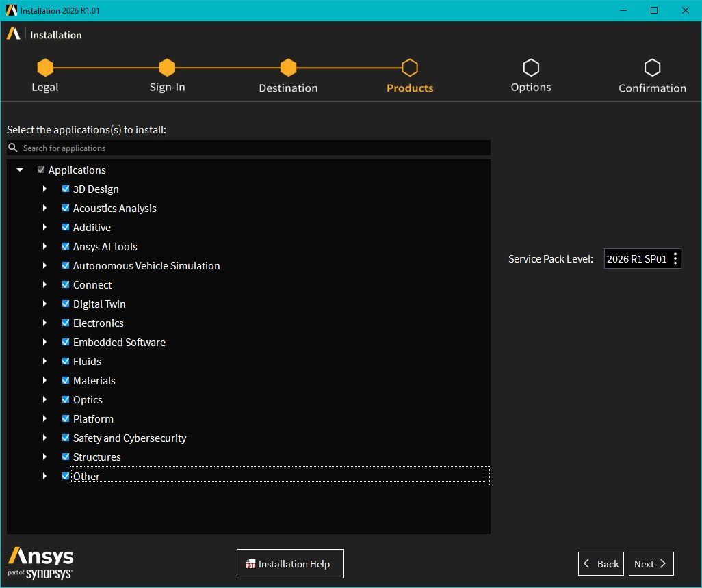Expand the Safety and Cybersecurity node

click(44, 438)
